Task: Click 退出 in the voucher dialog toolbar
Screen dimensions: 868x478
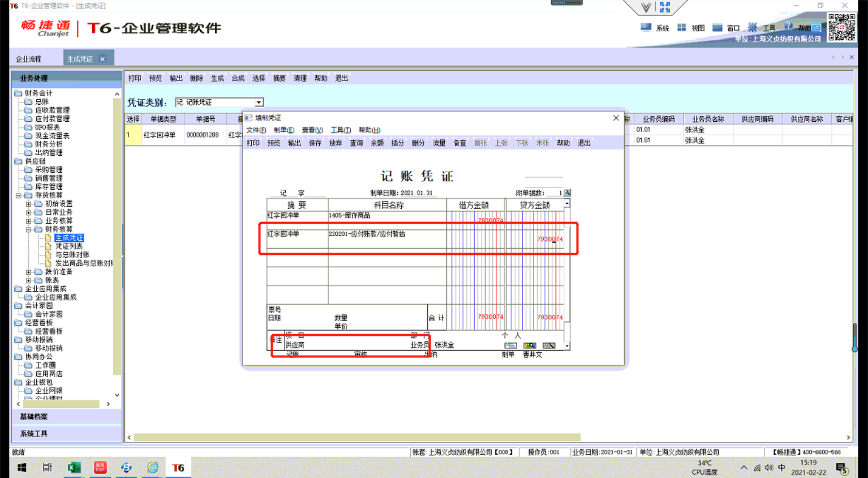Action: [x=584, y=143]
